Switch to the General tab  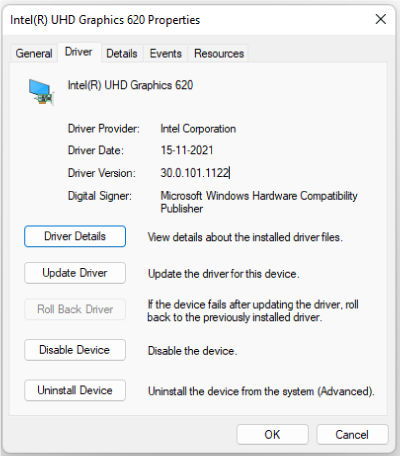[x=34, y=53]
